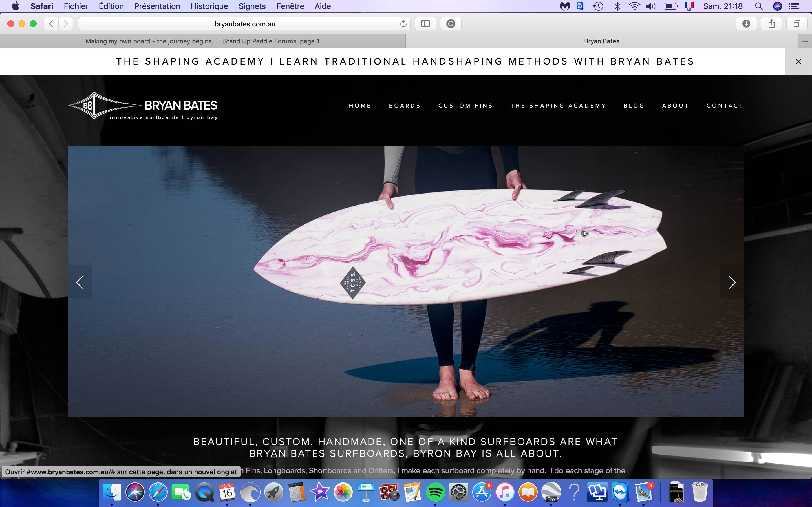Screen dimensions: 812x507
Task: Open the Grammarly extension icon
Action: click(x=451, y=24)
